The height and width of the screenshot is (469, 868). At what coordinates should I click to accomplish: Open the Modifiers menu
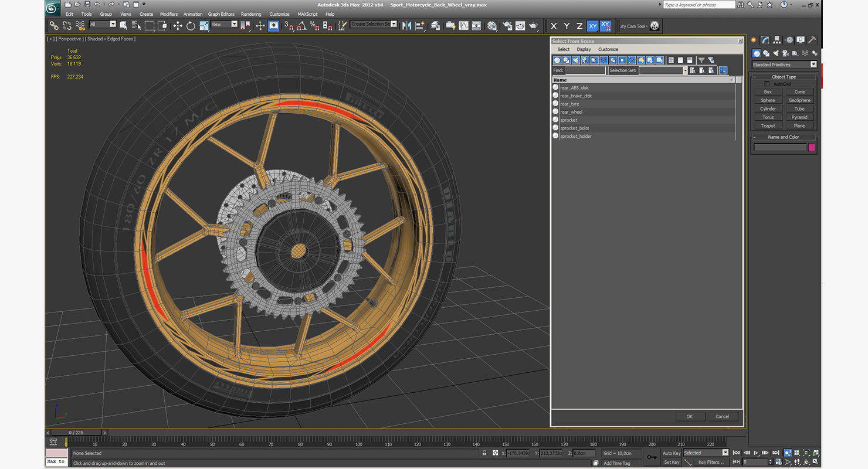point(169,14)
